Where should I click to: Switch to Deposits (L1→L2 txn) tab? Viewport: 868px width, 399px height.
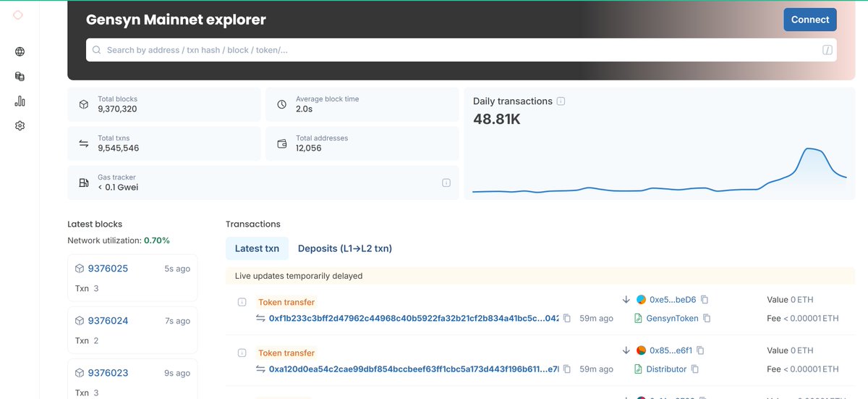click(344, 248)
